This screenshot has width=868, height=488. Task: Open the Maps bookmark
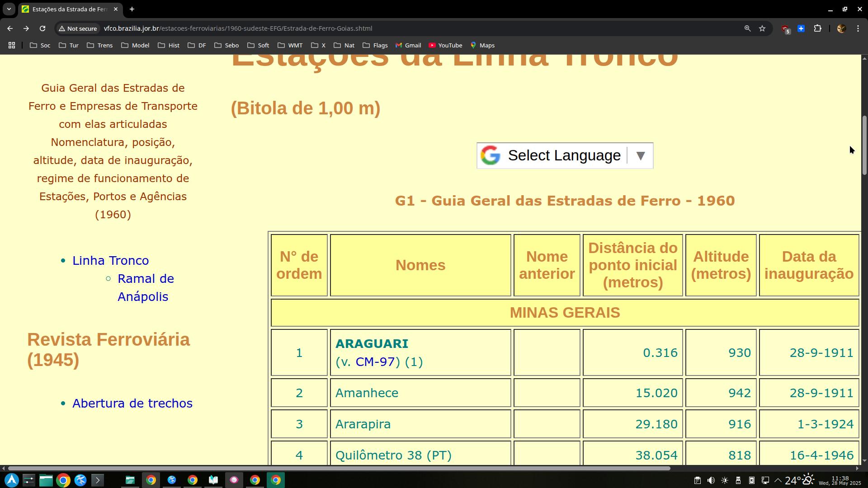pos(482,45)
